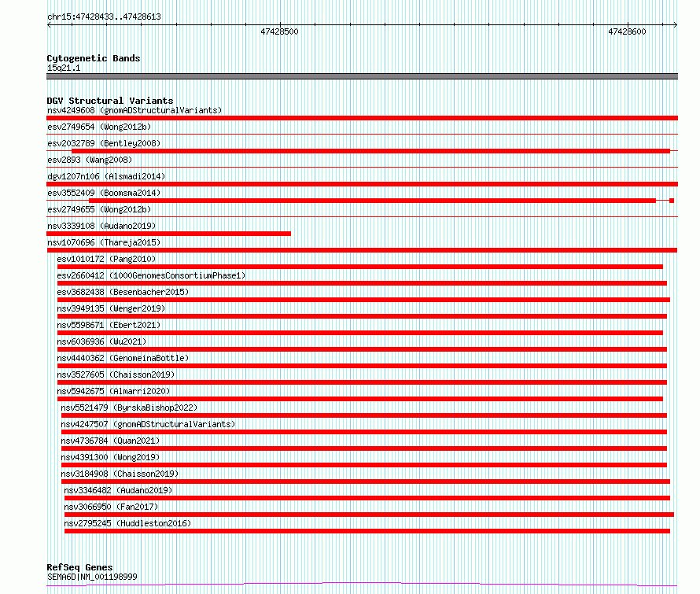Click the red bar under esv3552409 (Boomsma2014)
This screenshot has height=594, width=700.
(x=372, y=201)
